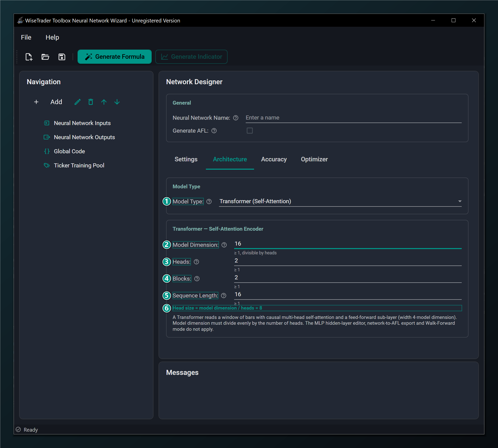Click the pencil edit icon in Navigation
The image size is (498, 448).
pos(78,102)
